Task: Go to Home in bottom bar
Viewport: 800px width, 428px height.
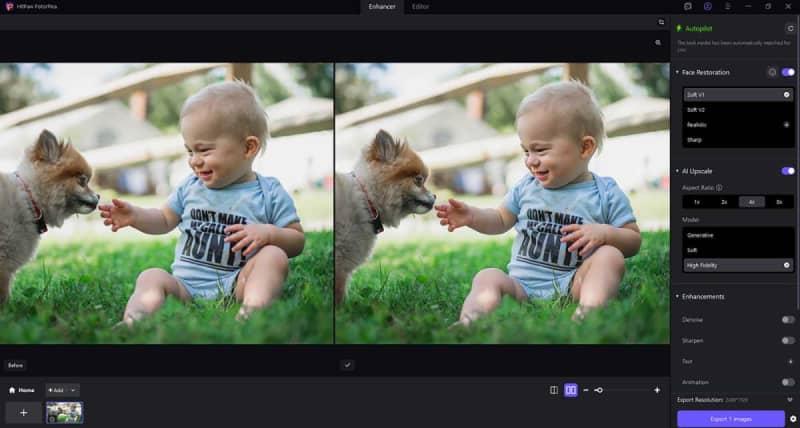Action: coord(22,390)
